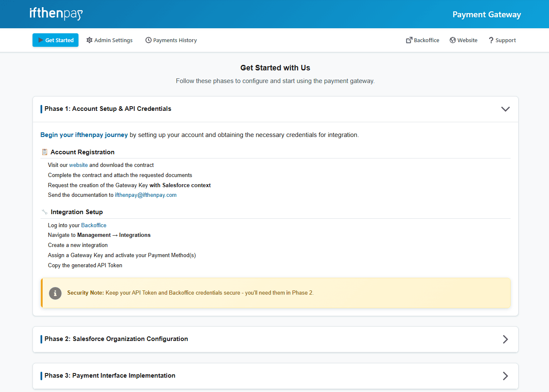Click the play icon on Get Started

41,40
